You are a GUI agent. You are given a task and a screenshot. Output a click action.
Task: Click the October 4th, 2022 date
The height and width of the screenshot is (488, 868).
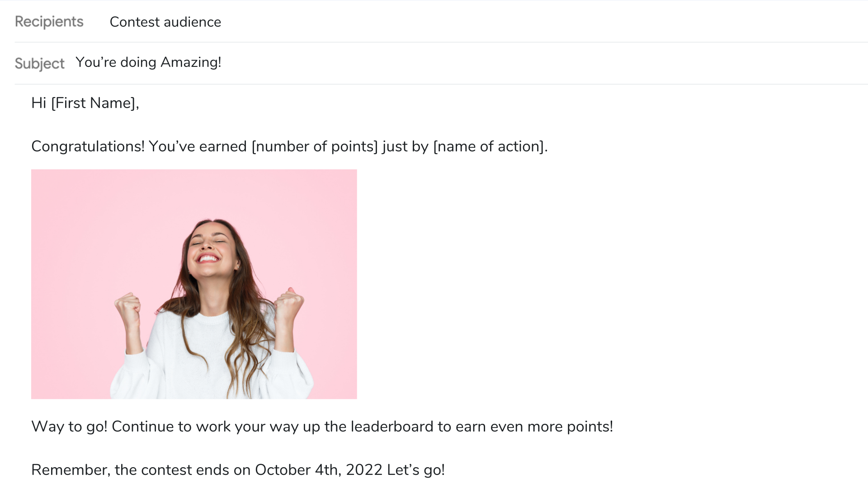tap(319, 470)
